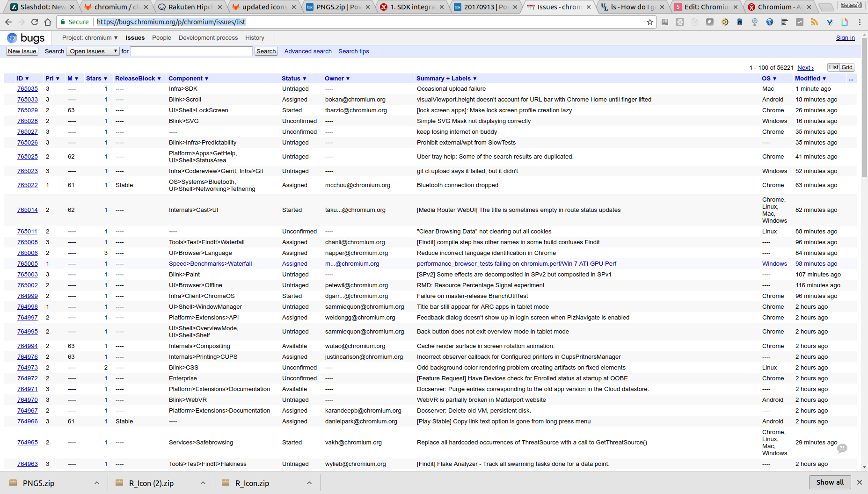Click the gray checkmark graph extension
This screenshot has height=494, width=868.
point(800,22)
